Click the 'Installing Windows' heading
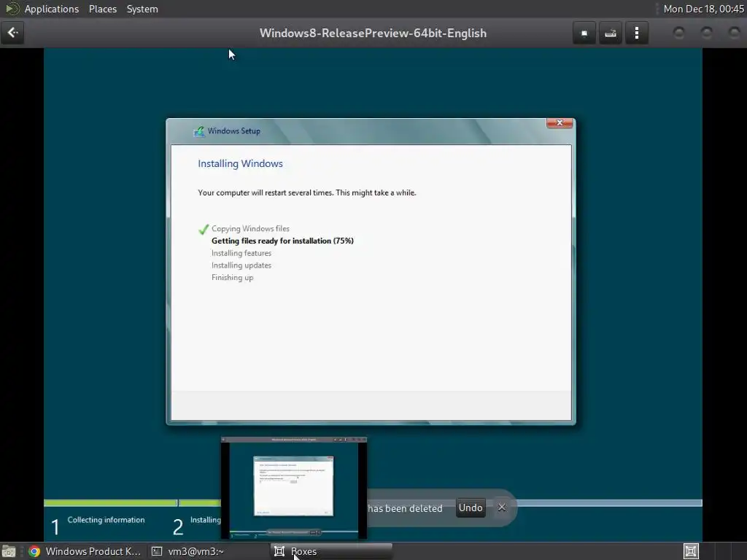Image resolution: width=747 pixels, height=560 pixels. coord(240,163)
